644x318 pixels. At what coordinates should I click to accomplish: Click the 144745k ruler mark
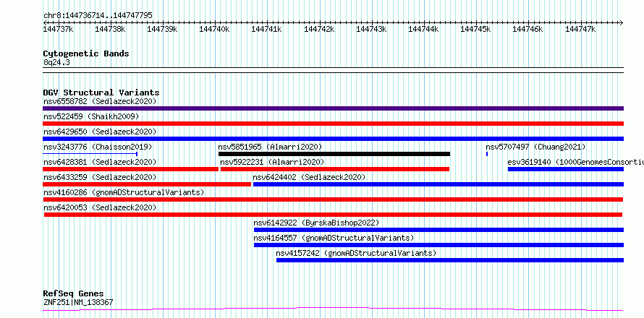click(476, 29)
